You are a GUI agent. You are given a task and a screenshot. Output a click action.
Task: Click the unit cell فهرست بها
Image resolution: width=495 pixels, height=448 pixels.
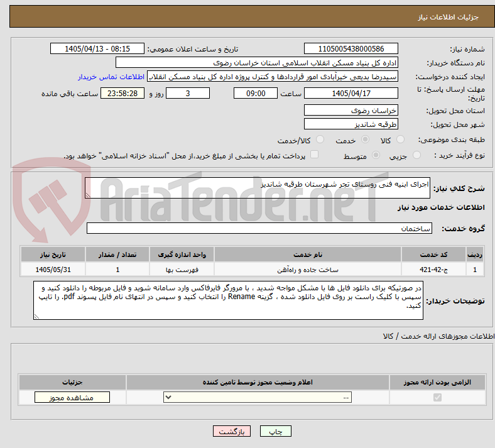(182, 270)
